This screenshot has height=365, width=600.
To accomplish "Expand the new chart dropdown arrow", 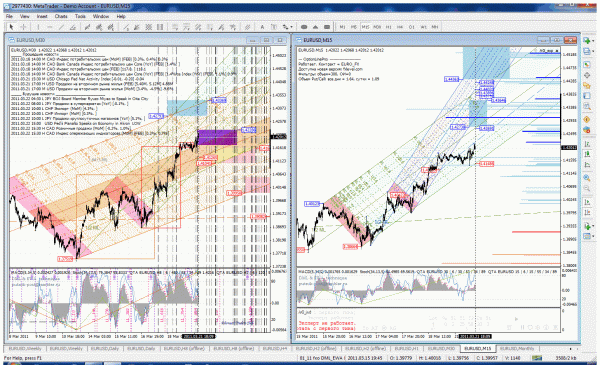I will click(x=593, y=41).
